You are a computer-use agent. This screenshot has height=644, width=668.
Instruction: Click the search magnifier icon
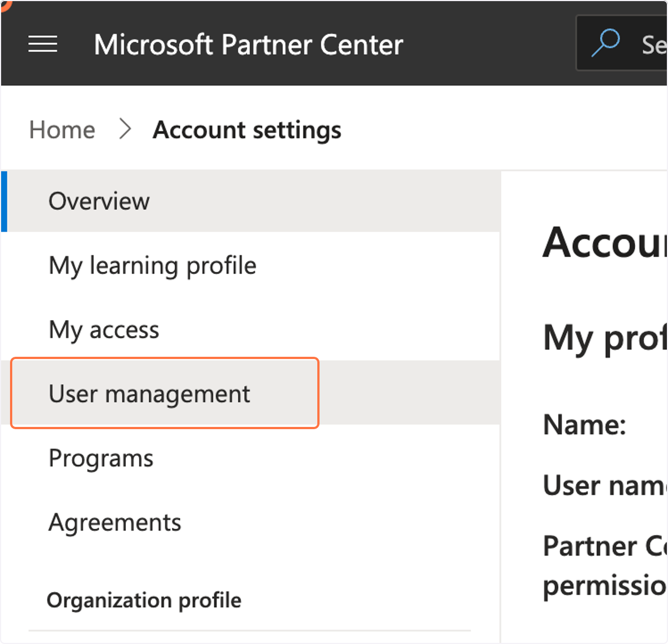tap(606, 43)
